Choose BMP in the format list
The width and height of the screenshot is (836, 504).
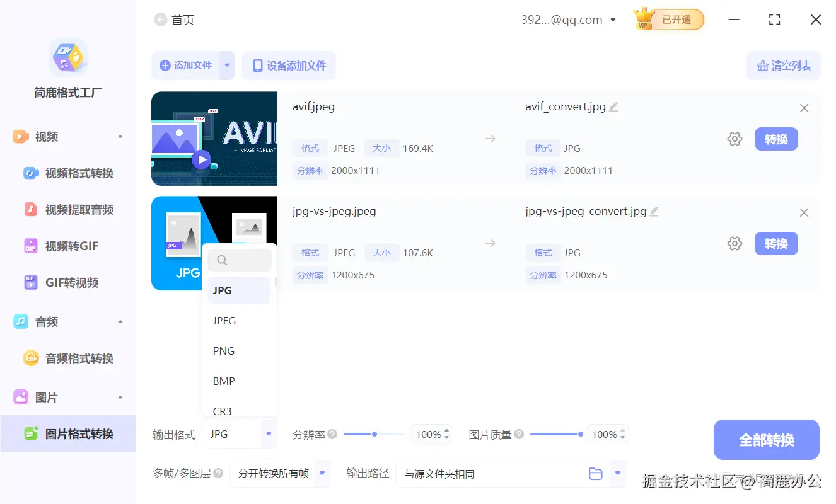pos(239,381)
